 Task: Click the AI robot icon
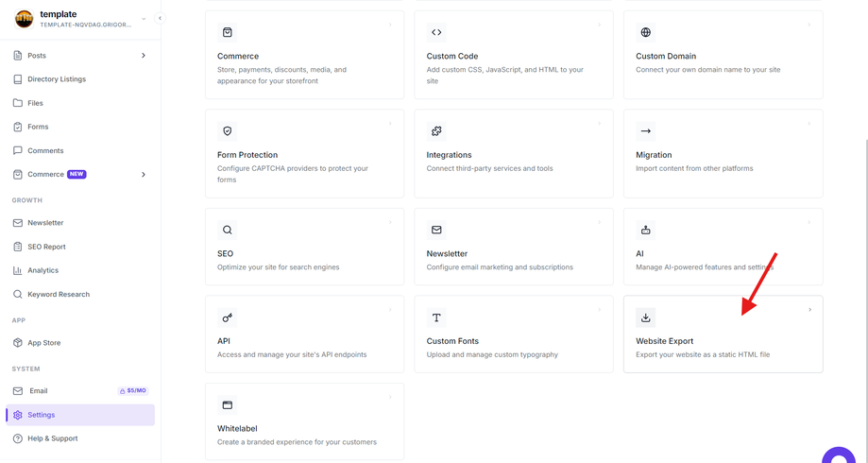tap(645, 230)
